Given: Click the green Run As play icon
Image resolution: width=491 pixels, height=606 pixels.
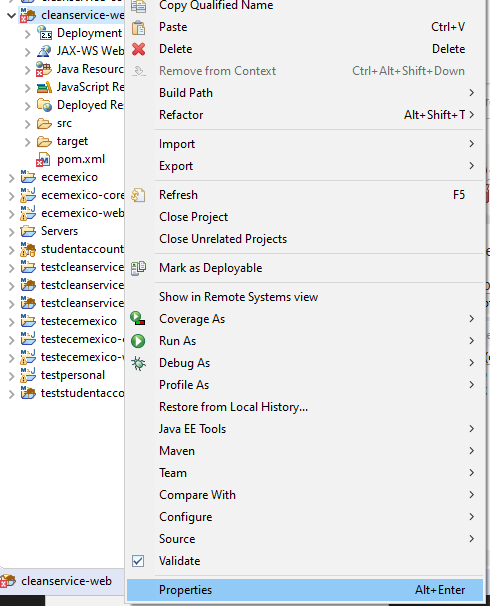Looking at the screenshot, I should [x=138, y=341].
